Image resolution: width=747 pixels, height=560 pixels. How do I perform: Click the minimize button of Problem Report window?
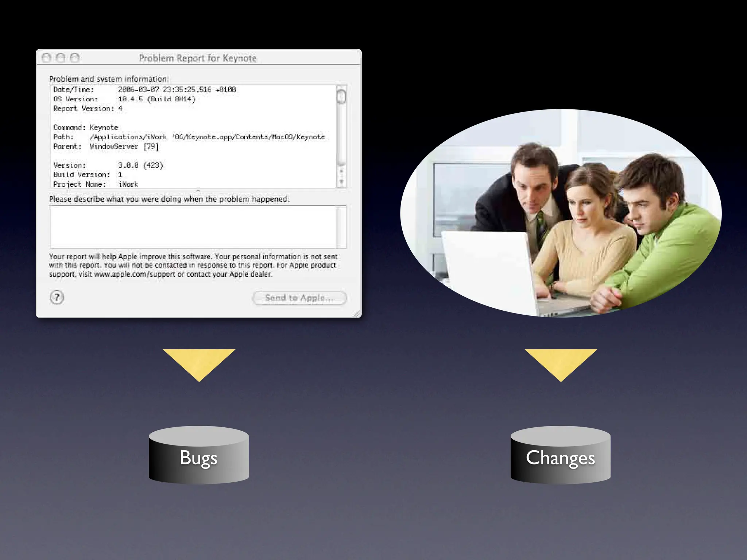61,58
